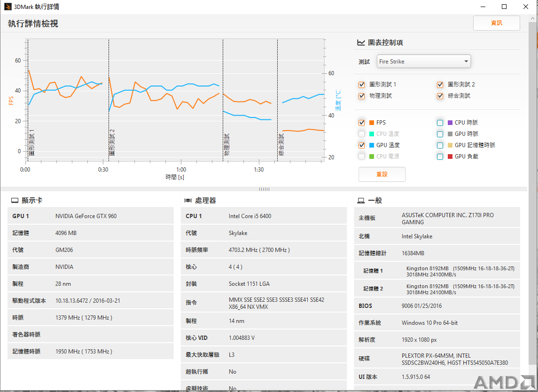Click the gray GPU 時脈 color swatch
Viewport: 538px width, 392px height.
(450, 134)
